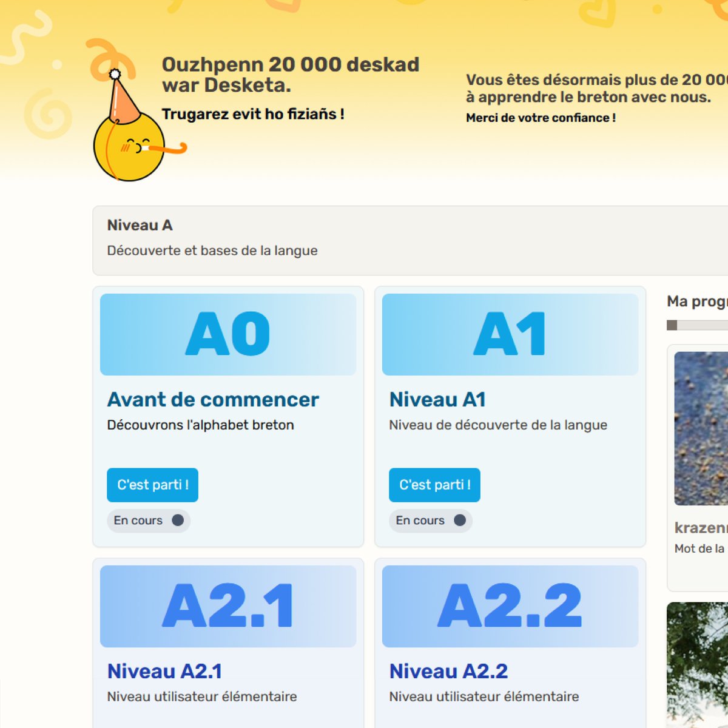
Task: Open the Niveau A2.1 title link
Action: pyautogui.click(x=164, y=671)
